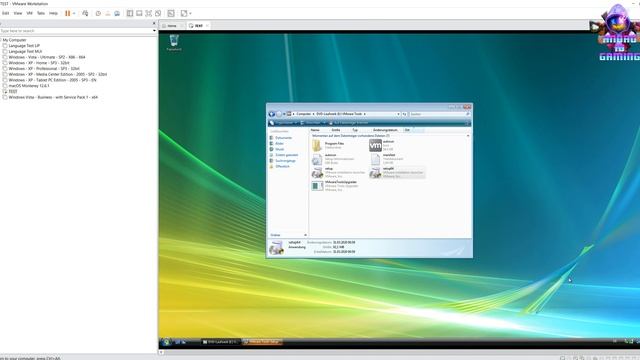Open the Organisieren menu in Explorer
This screenshot has width=640, height=360.
click(284, 123)
